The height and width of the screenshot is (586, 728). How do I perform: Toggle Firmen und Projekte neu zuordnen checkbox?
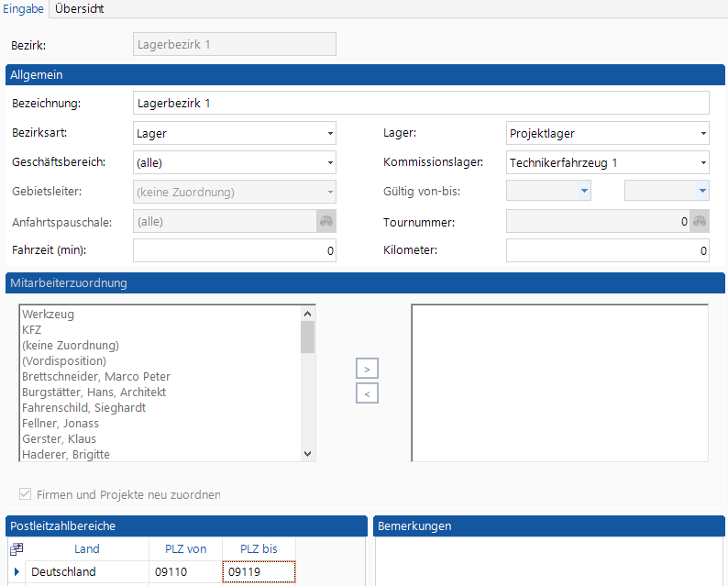(24, 494)
